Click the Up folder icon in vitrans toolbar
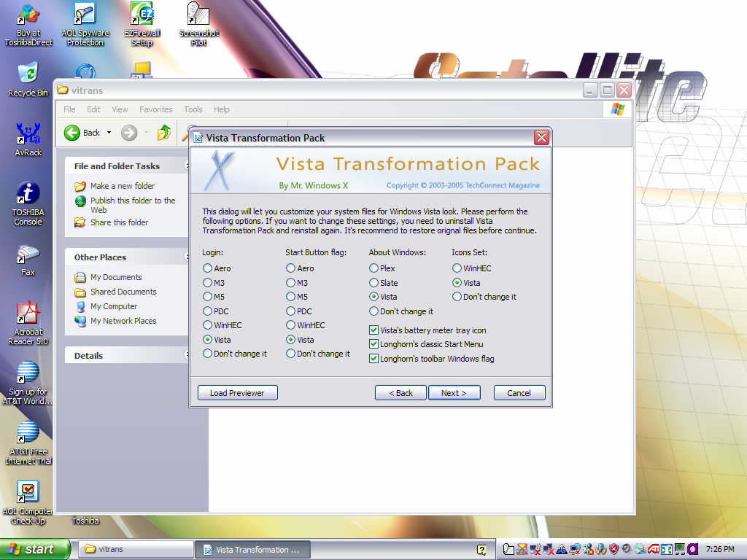The width and height of the screenshot is (747, 560). [164, 133]
